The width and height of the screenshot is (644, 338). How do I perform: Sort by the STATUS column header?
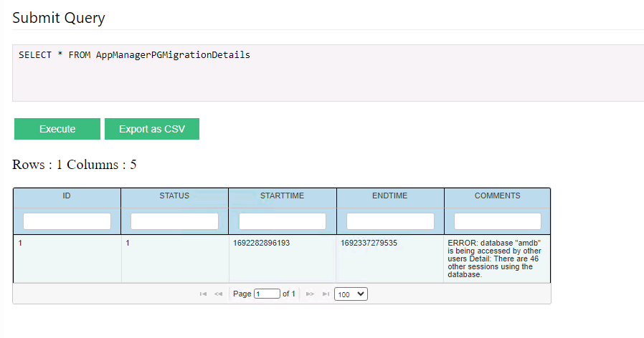174,195
